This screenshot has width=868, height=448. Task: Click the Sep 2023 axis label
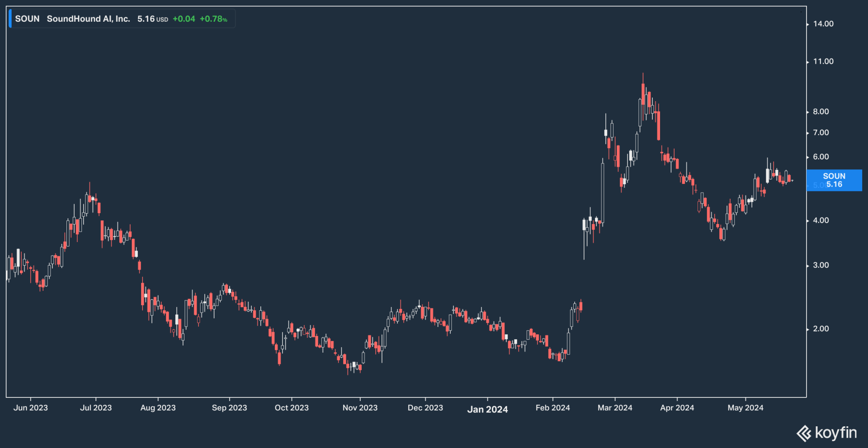229,408
